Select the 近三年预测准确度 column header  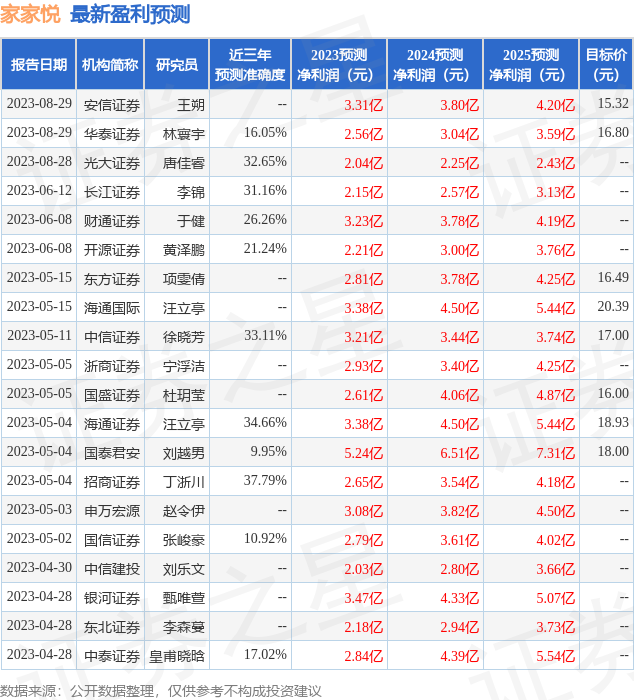[x=250, y=64]
